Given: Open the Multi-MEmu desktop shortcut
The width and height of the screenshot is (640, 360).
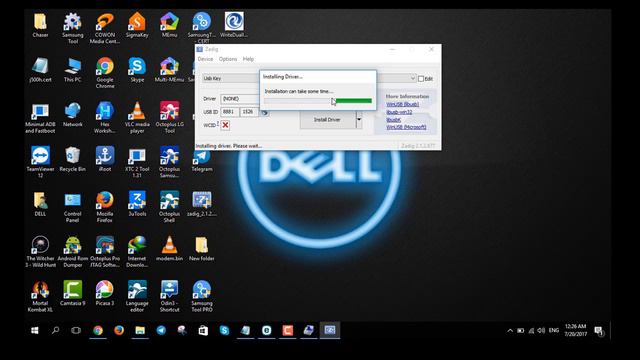Looking at the screenshot, I should pos(169,69).
